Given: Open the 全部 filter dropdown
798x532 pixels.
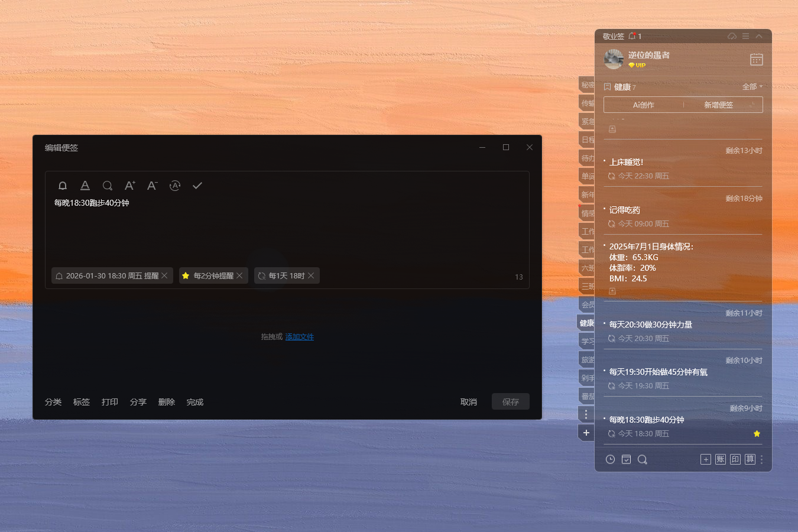Looking at the screenshot, I should pyautogui.click(x=751, y=86).
